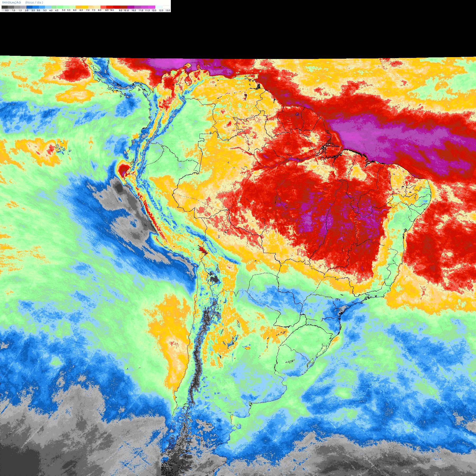This screenshot has width=476, height=476.
Task: Select the '2.5' legend scale value
Action: point(33,10)
